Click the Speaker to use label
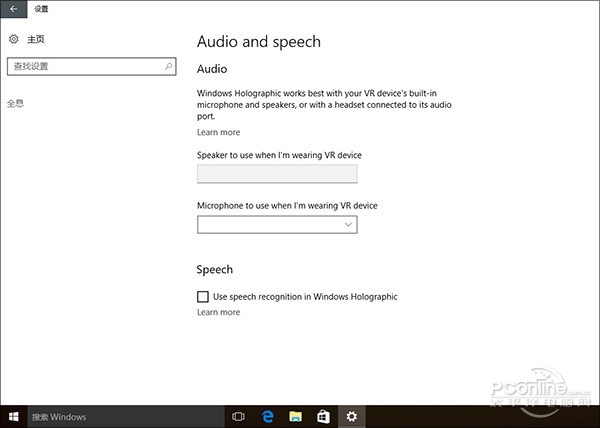Viewport: 600px width, 428px height. click(x=279, y=155)
